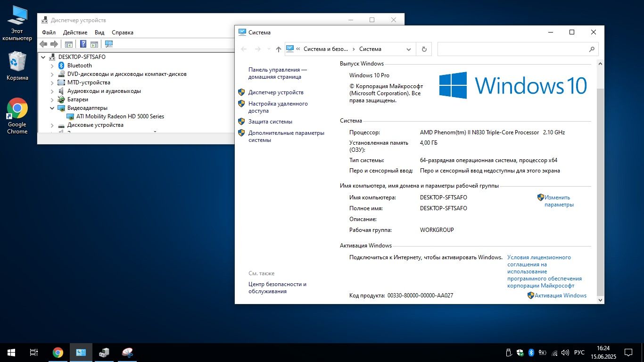Click processor value AMD Phenom(tm) II N830
The image size is (644, 362).
pyautogui.click(x=492, y=132)
